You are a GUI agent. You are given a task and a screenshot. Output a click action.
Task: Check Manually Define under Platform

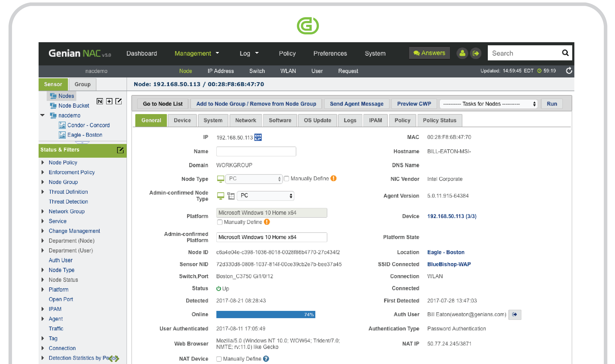220,222
